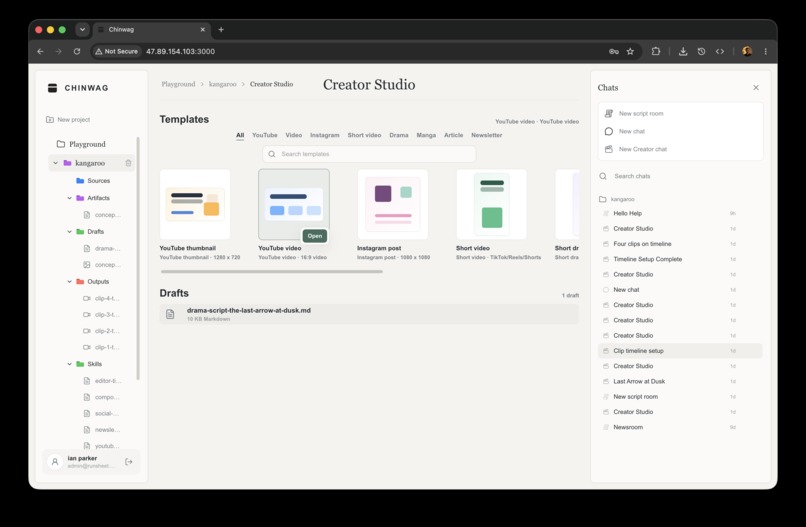This screenshot has height=527, width=806.
Task: Open the browser three-dot menu
Action: click(x=765, y=51)
